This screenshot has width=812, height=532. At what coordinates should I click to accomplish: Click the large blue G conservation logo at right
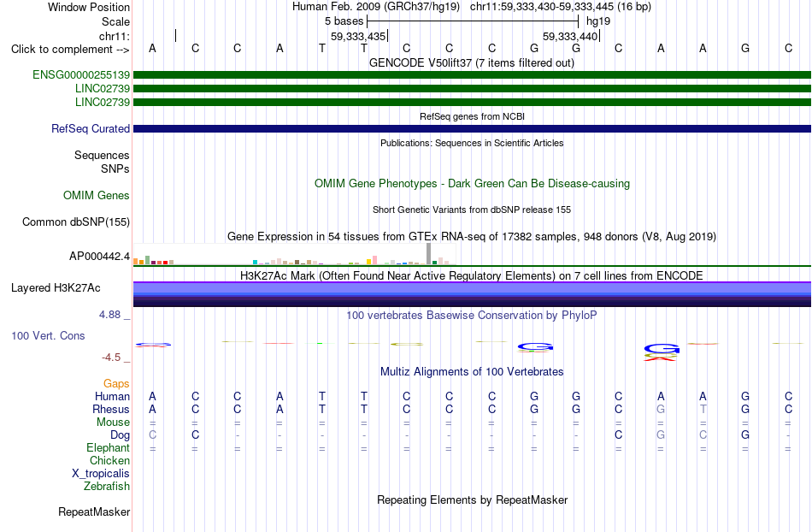662,349
